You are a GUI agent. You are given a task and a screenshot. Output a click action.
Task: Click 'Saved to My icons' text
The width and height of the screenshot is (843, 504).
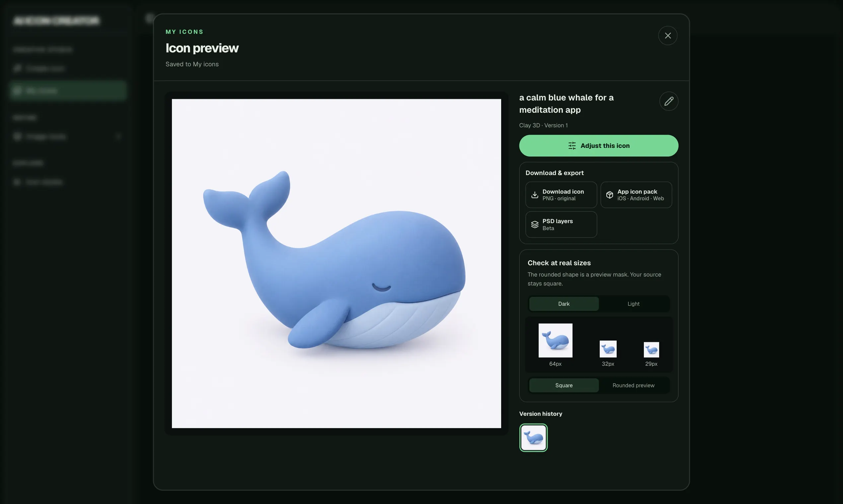[192, 64]
